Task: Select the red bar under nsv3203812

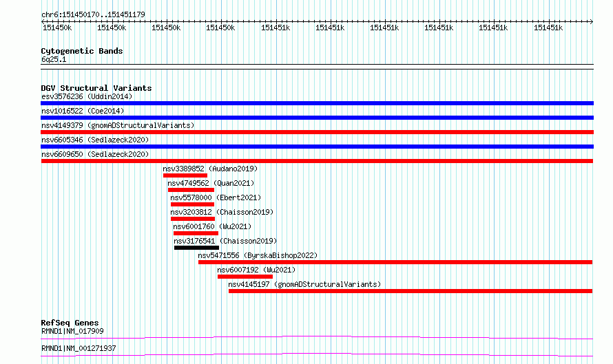Action: click(x=193, y=219)
